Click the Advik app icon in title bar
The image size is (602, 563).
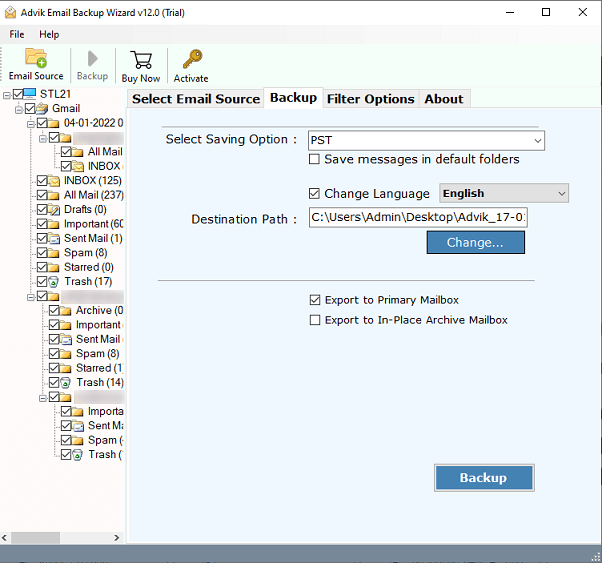[10, 13]
